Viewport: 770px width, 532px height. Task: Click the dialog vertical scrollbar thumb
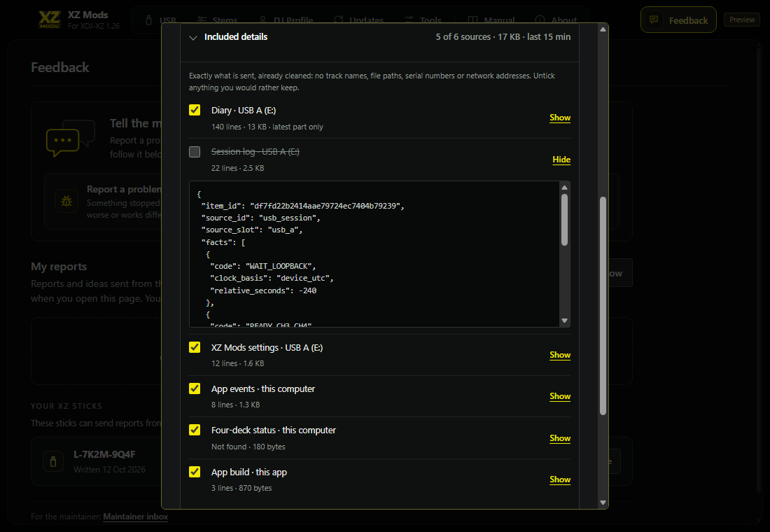(603, 306)
